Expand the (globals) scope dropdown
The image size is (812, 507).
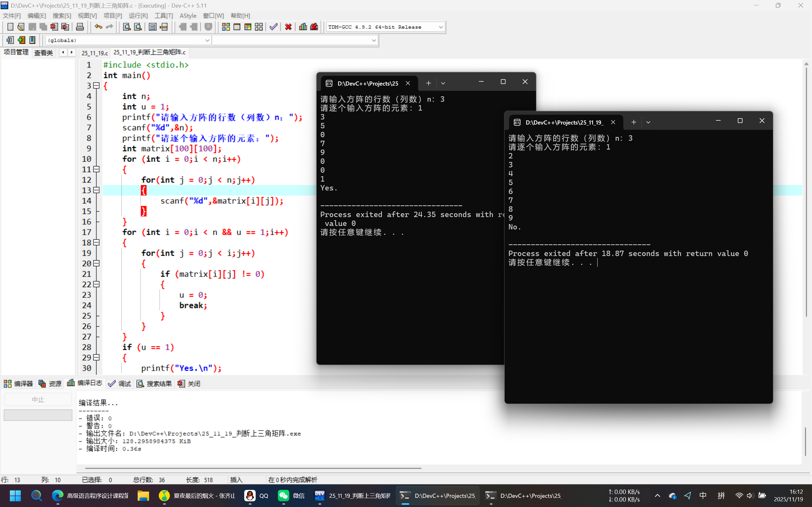tap(207, 40)
